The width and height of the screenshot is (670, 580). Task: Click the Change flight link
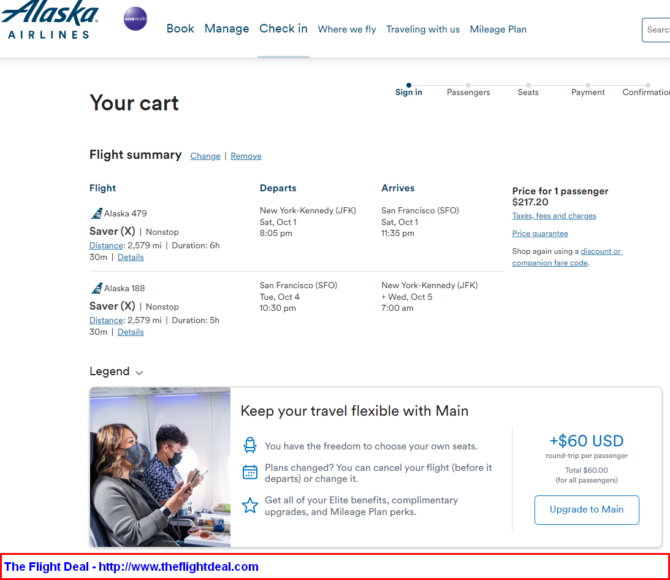pos(206,156)
